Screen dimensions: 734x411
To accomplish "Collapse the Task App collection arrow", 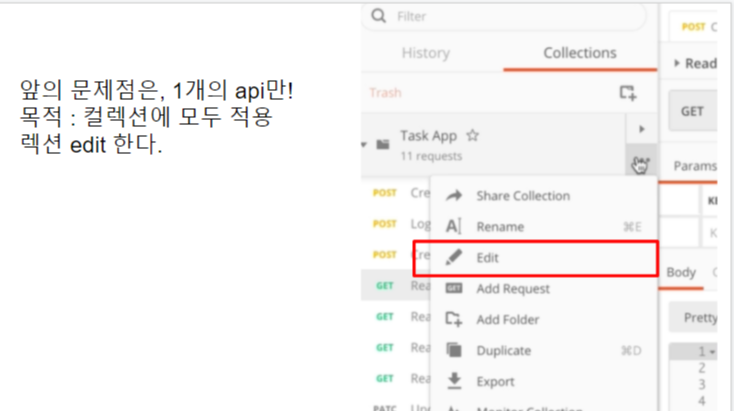I will point(364,144).
